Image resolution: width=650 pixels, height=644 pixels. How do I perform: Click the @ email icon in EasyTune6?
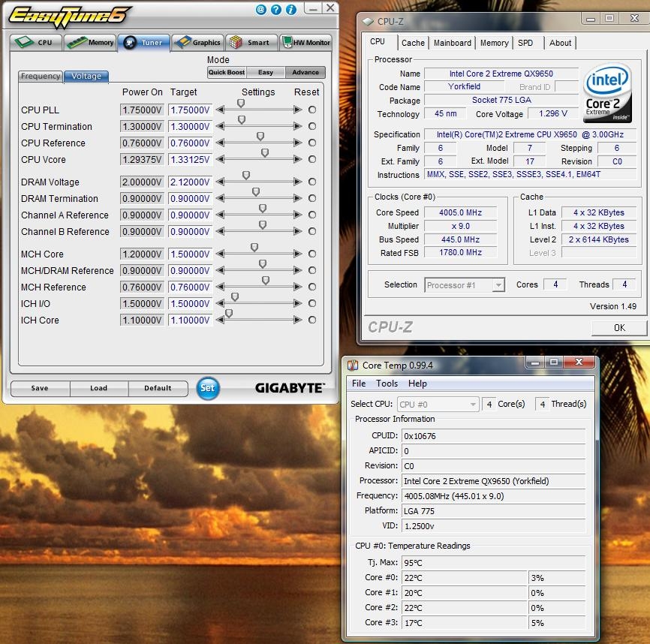click(260, 10)
